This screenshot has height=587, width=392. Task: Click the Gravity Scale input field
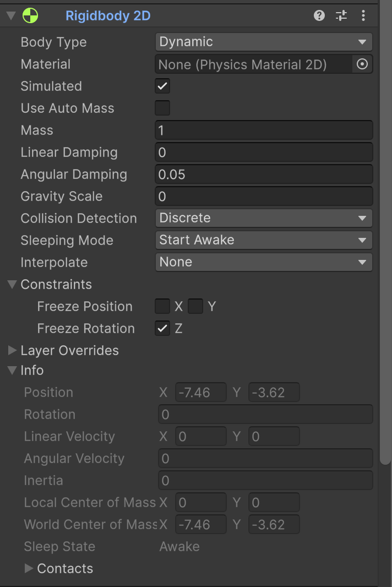point(264,196)
